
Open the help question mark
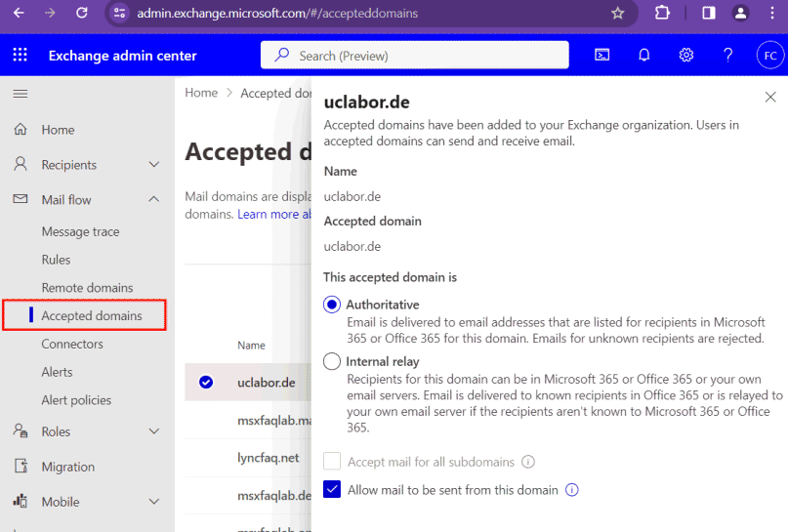click(x=728, y=55)
